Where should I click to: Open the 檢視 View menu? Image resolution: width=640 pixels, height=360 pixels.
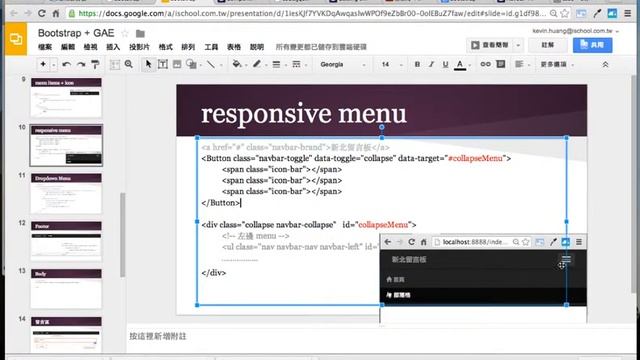tap(90, 47)
